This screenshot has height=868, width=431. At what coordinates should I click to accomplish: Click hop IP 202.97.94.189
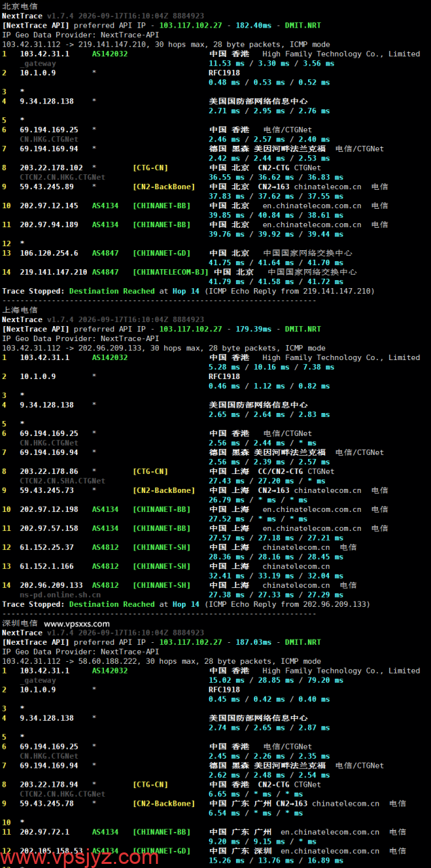click(49, 224)
